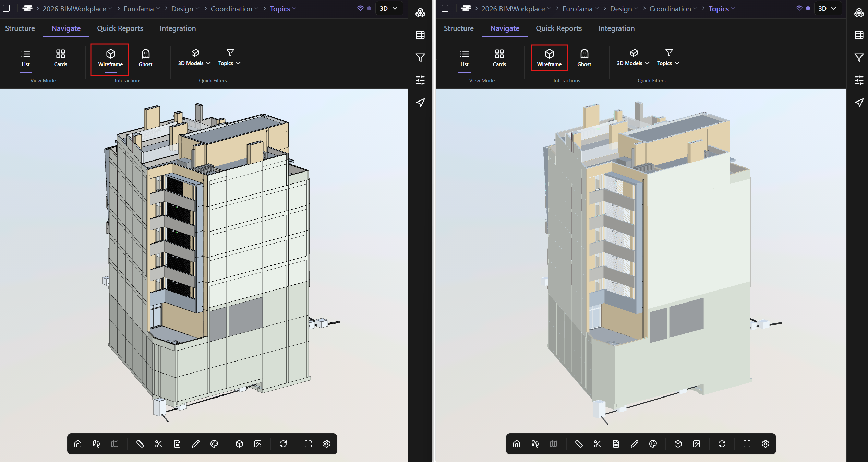Screen dimensions: 868x462
Task: Click the wifi connection status icon in the left window
Action: (360, 8)
